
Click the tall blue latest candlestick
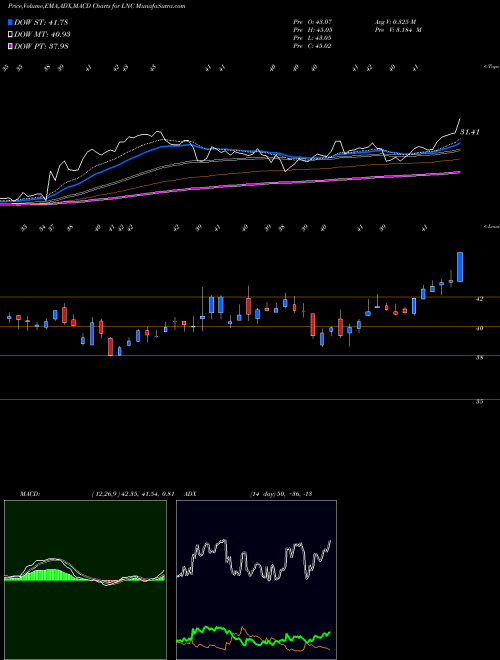(460, 267)
